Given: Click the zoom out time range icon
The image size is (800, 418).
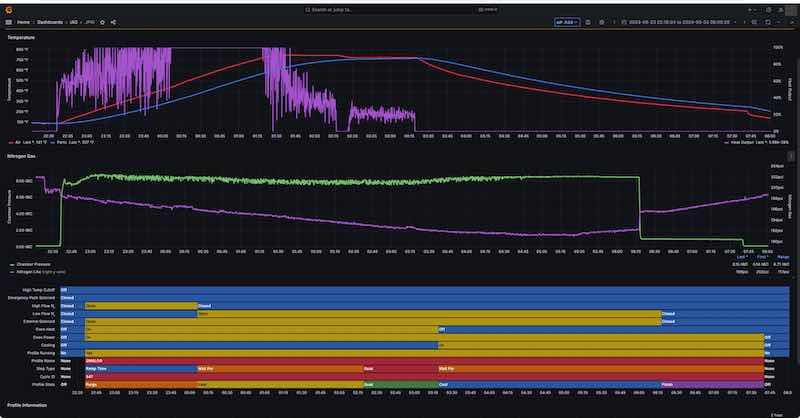Looking at the screenshot, I should coord(754,22).
